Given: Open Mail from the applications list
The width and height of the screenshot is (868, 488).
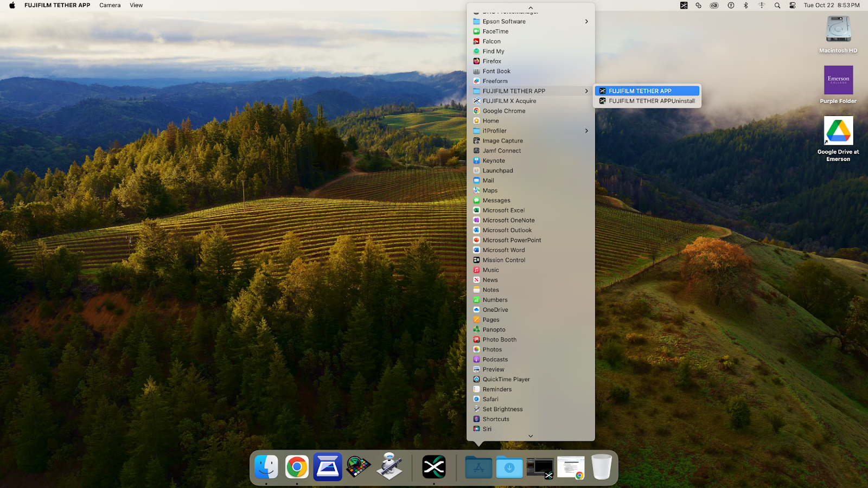Looking at the screenshot, I should 531,181.
